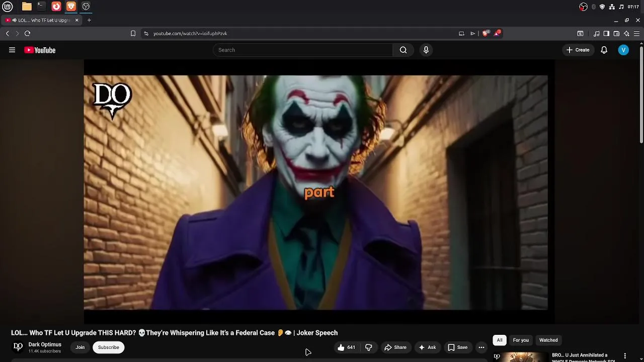This screenshot has width=644, height=362.
Task: Reload the current page
Action: coord(27,33)
